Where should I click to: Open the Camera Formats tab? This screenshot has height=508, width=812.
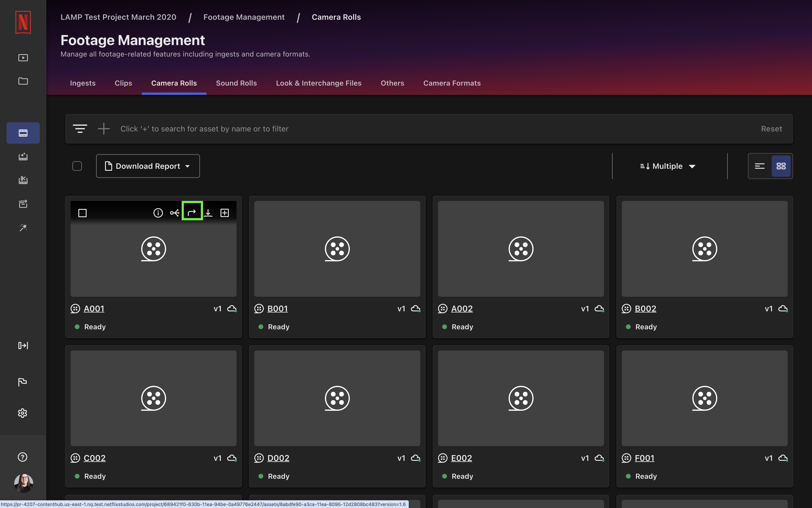coord(452,83)
